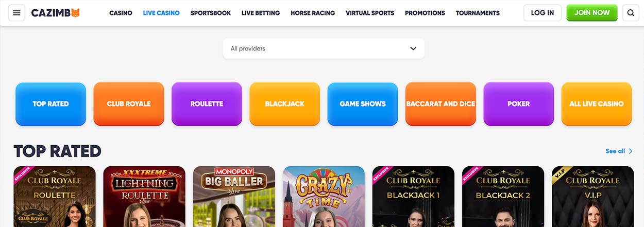The height and width of the screenshot is (227, 644).
Task: Open the Baccarat and Dice category
Action: pos(440,104)
